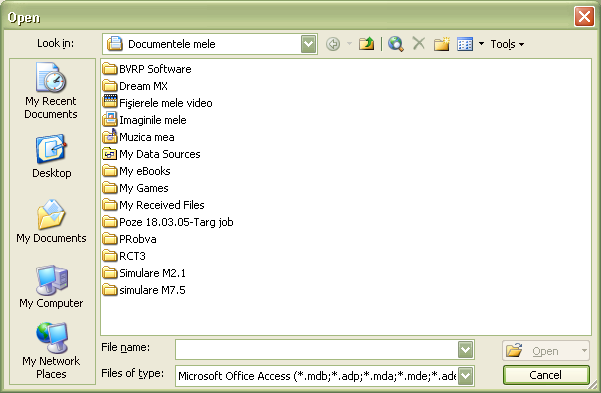Click the PRobva folder icon
Viewport: 601px width, 393px height.
[110, 238]
